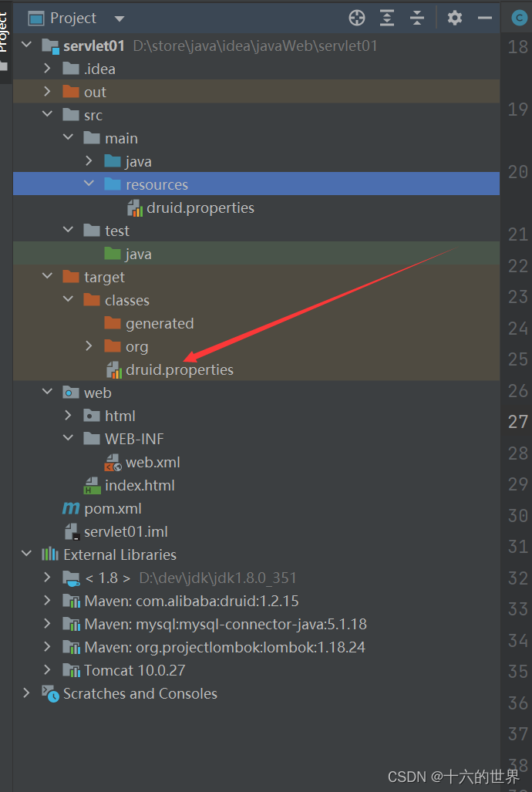The image size is (532, 792).
Task: Click line number 20 in editor gutter
Action: pos(518,172)
